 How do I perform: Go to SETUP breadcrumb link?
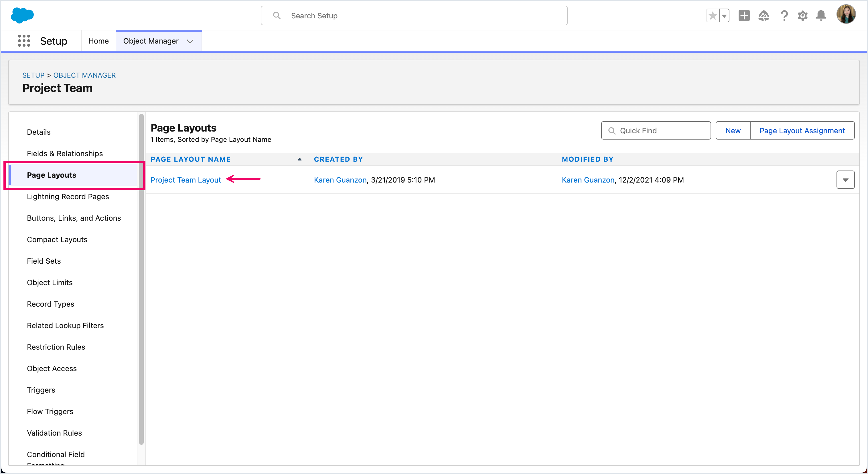point(33,75)
